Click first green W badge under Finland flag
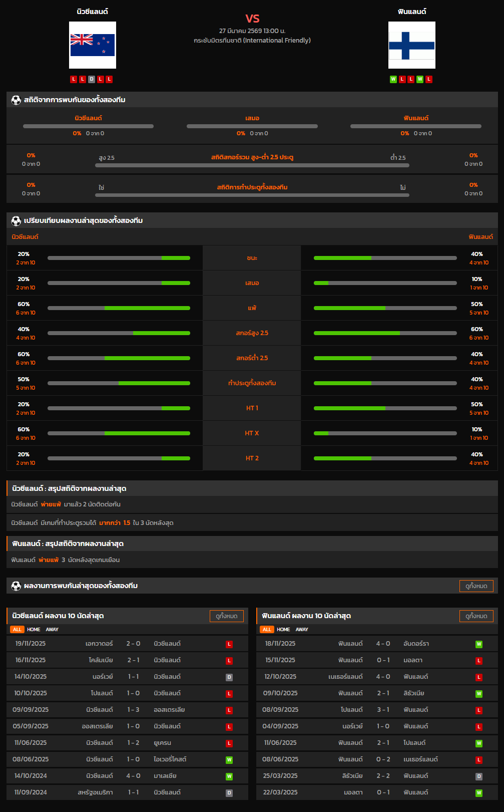The width and height of the screenshot is (504, 812). tap(393, 79)
